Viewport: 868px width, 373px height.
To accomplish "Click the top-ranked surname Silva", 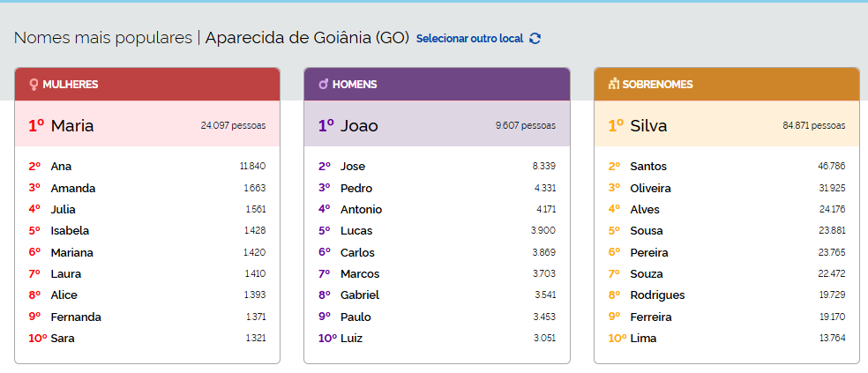I will point(648,126).
